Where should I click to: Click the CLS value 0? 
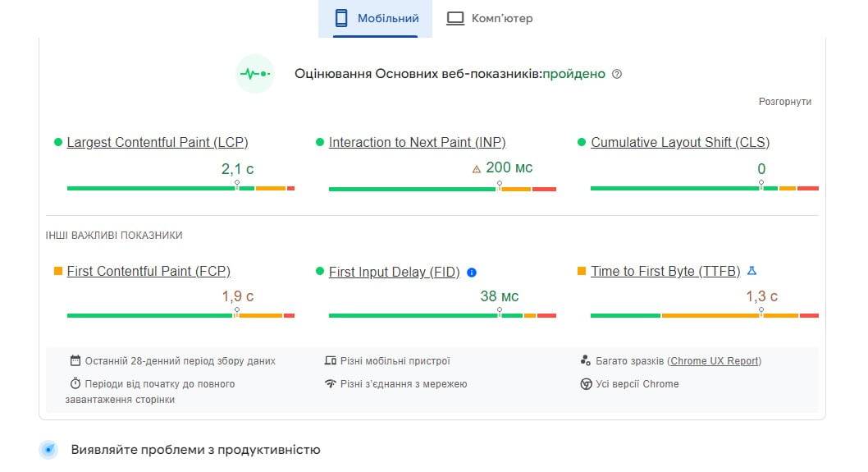click(761, 169)
